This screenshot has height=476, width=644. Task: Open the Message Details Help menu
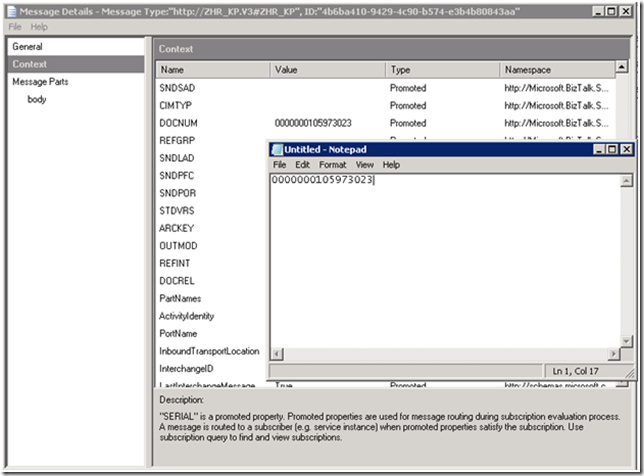39,27
